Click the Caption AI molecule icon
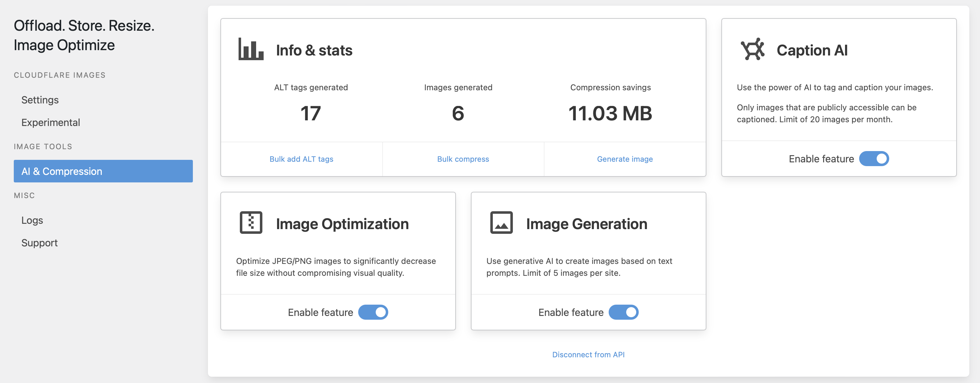This screenshot has height=383, width=980. pos(752,49)
